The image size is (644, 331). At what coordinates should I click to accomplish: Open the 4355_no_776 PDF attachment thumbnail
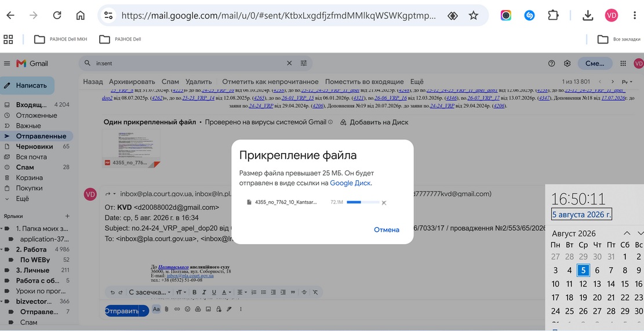131,148
